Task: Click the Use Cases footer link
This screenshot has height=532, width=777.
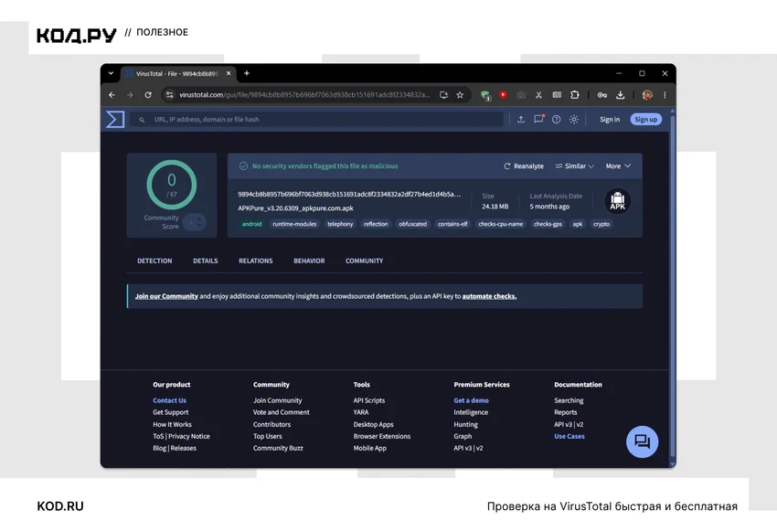Action: [569, 436]
